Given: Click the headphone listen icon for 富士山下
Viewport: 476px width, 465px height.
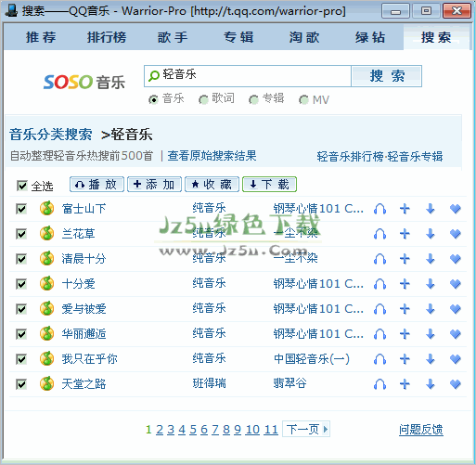Looking at the screenshot, I should 380,209.
